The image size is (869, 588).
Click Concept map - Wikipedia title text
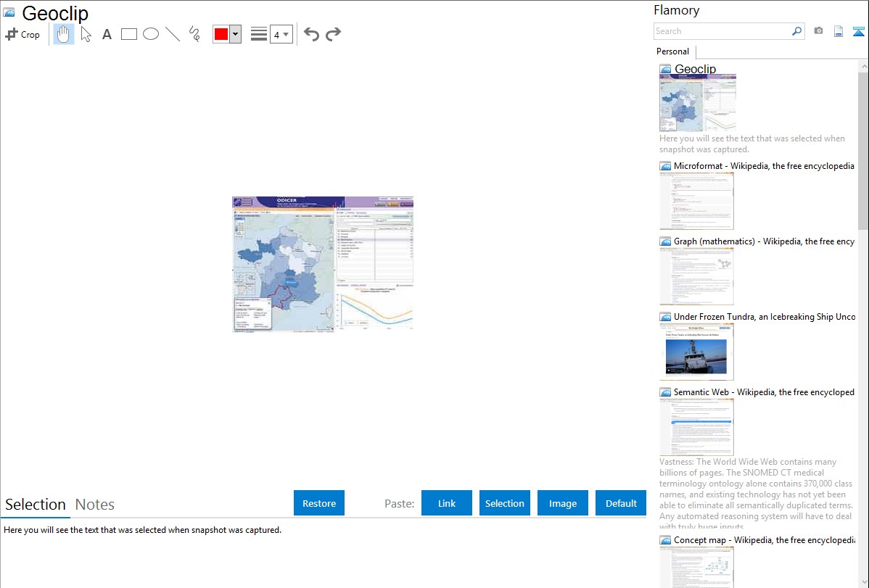[764, 539]
